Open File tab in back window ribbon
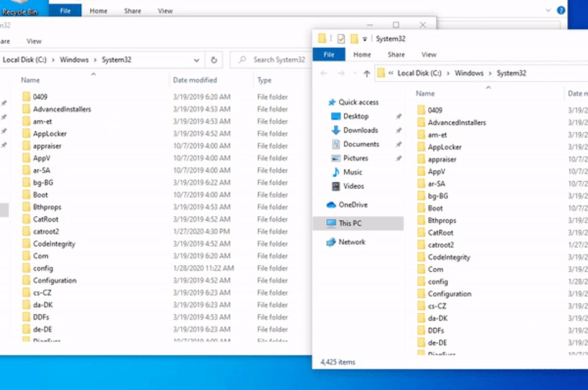 click(65, 11)
